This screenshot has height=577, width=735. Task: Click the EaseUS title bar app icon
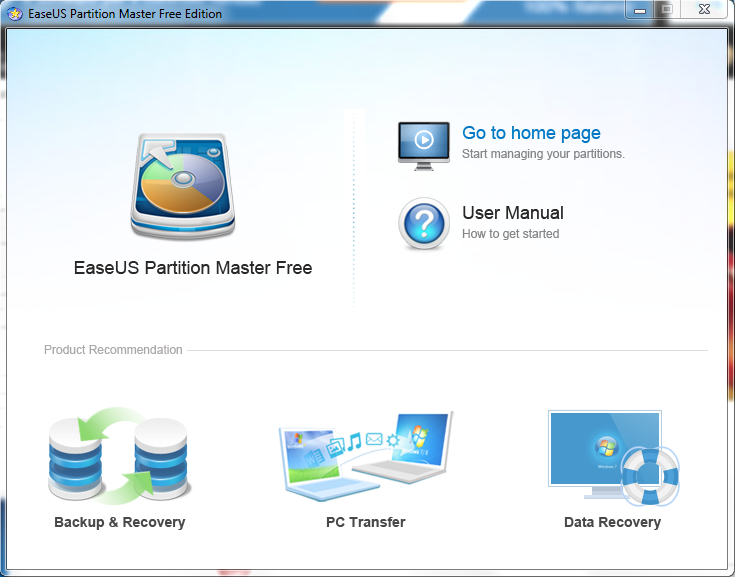coord(15,14)
